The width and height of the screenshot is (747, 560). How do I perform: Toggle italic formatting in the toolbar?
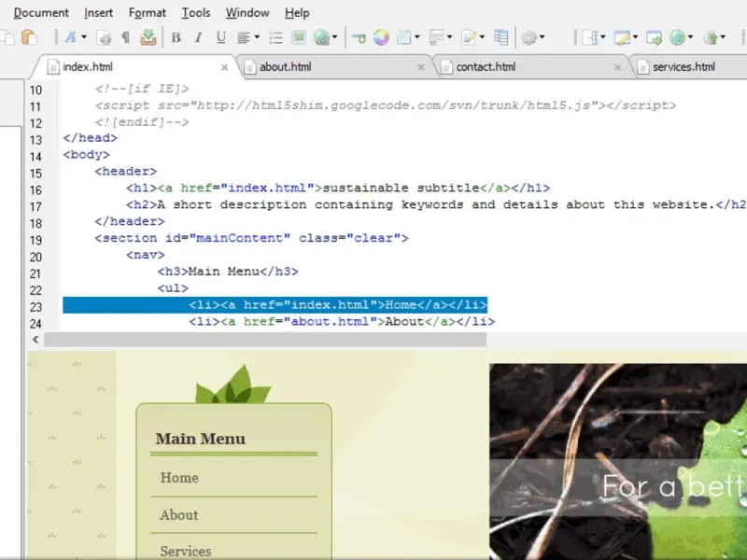(198, 38)
